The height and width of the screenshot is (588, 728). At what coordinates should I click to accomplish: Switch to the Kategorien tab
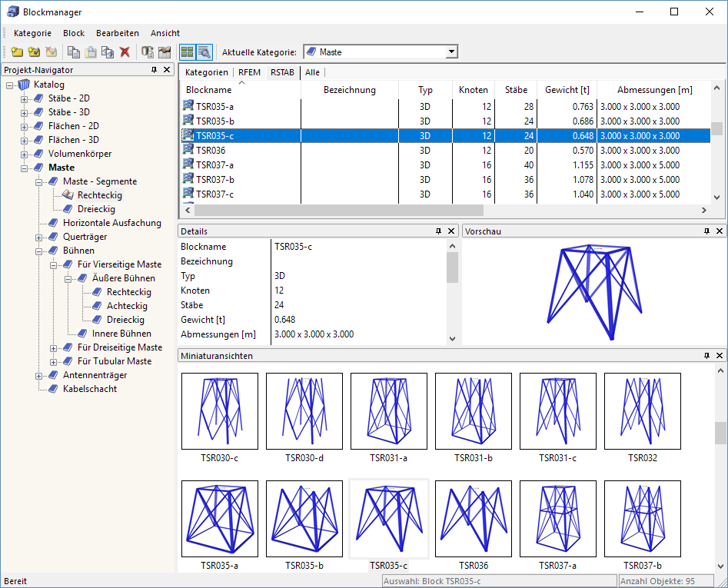pyautogui.click(x=207, y=72)
